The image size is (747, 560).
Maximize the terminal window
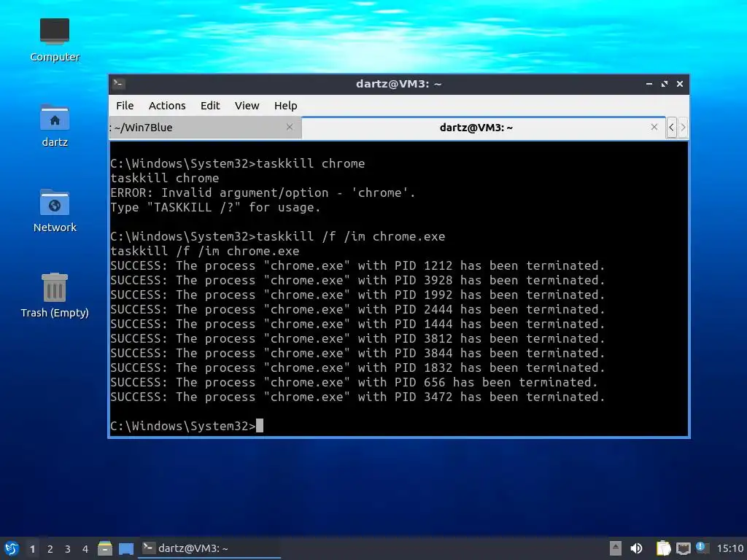point(665,84)
